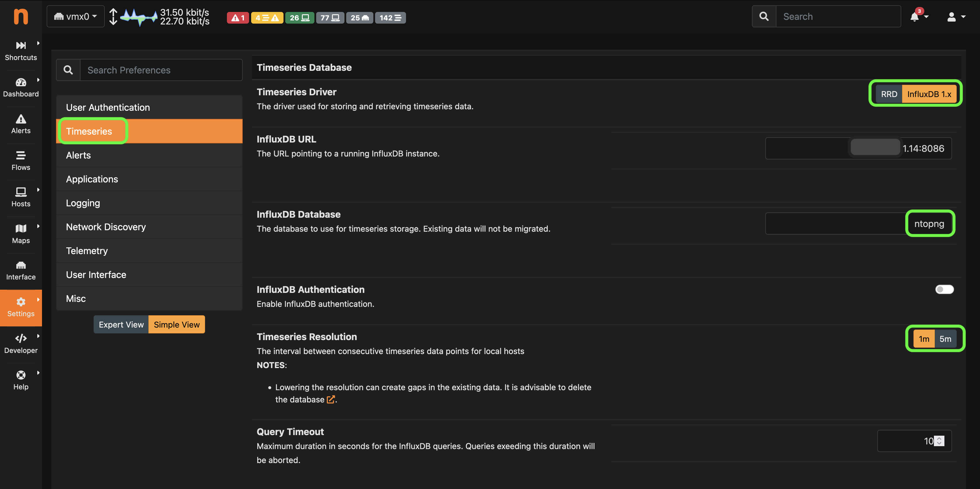Open the Maps sidebar menu
980x489 pixels.
tap(21, 233)
